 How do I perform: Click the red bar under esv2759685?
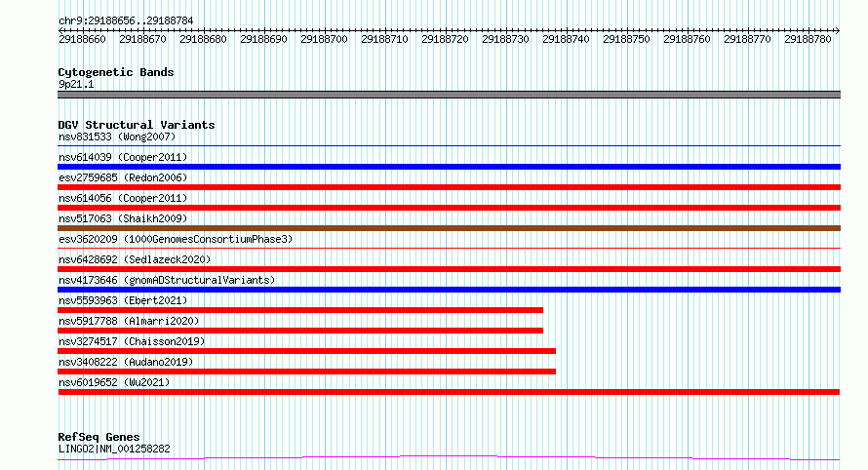(449, 187)
